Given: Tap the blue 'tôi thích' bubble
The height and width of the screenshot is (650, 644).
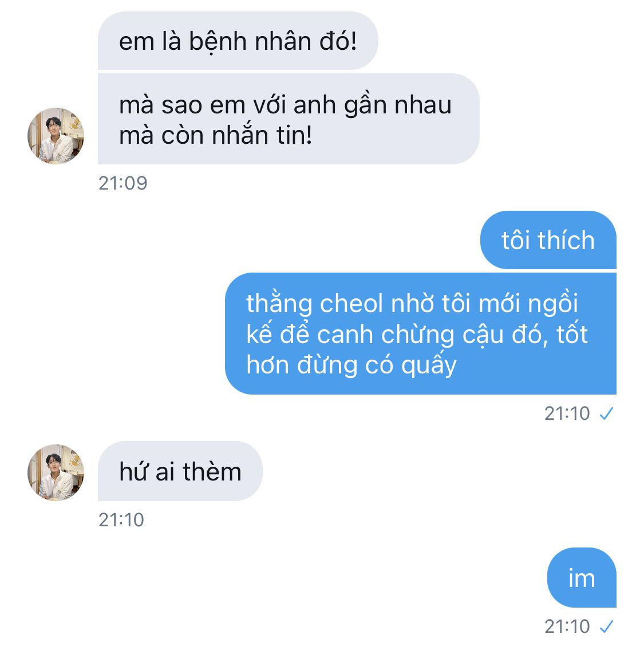Looking at the screenshot, I should tap(548, 240).
